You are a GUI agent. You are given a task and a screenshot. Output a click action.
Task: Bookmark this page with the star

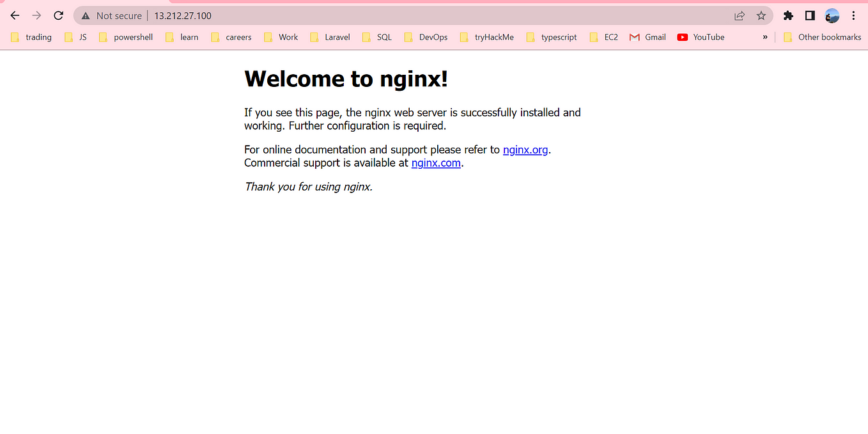point(761,16)
